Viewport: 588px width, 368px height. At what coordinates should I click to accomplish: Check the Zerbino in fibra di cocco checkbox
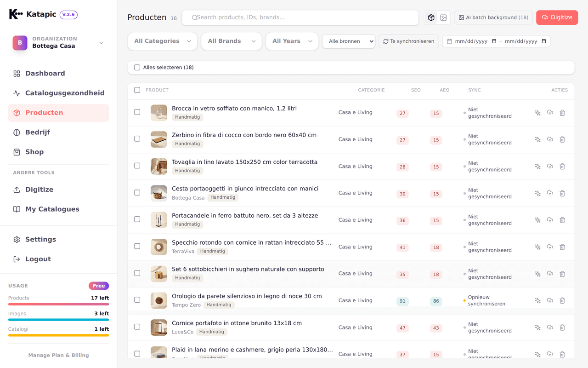point(137,139)
